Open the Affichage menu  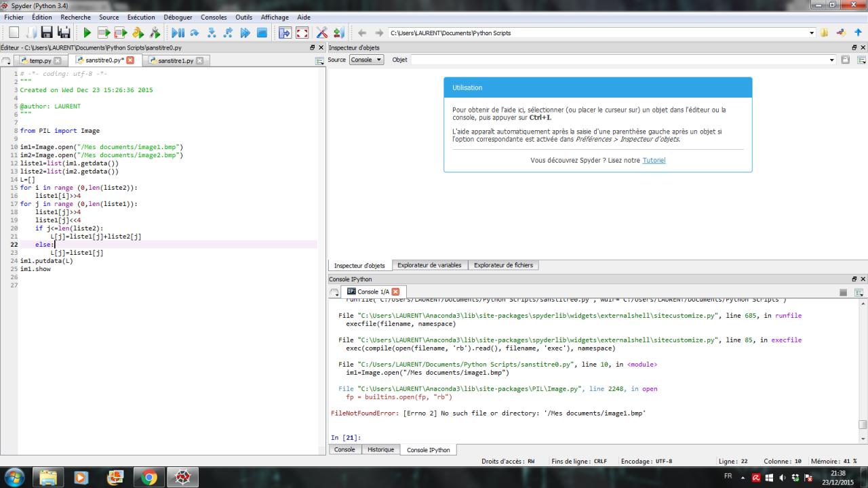275,17
